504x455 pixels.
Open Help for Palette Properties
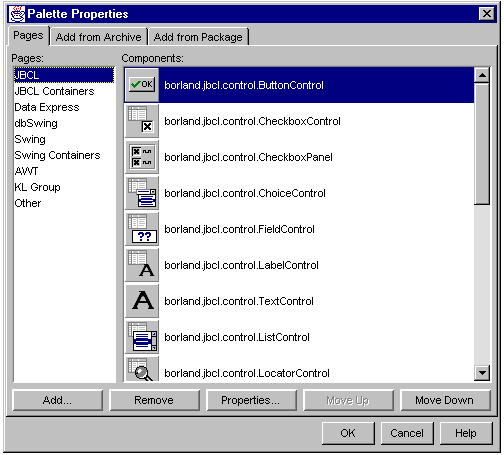(x=466, y=433)
